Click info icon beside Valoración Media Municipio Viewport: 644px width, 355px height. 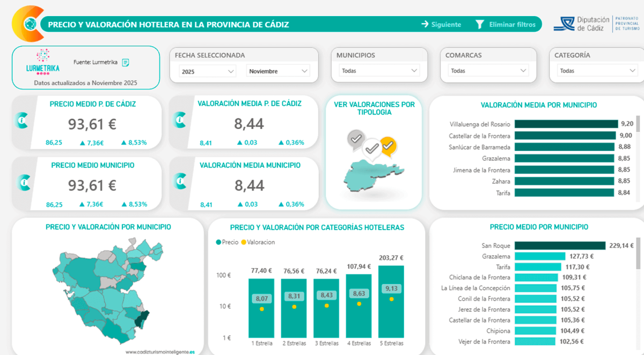pos(180,183)
